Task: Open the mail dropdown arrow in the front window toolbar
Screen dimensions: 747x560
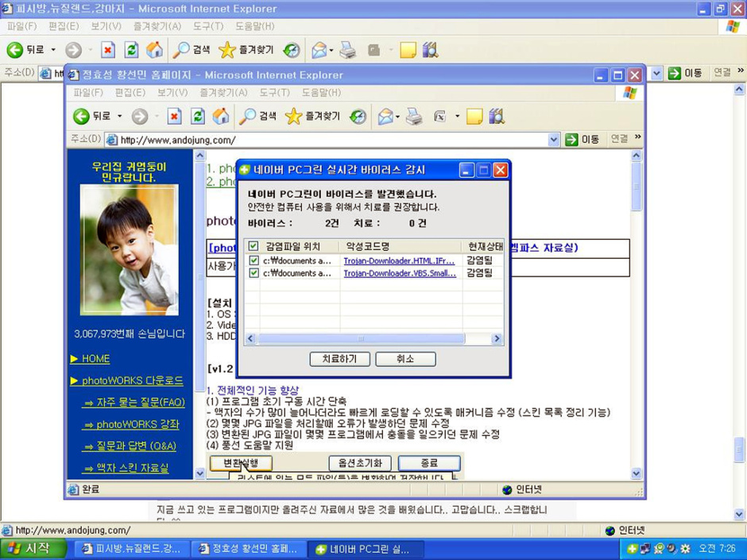Action: [397, 116]
